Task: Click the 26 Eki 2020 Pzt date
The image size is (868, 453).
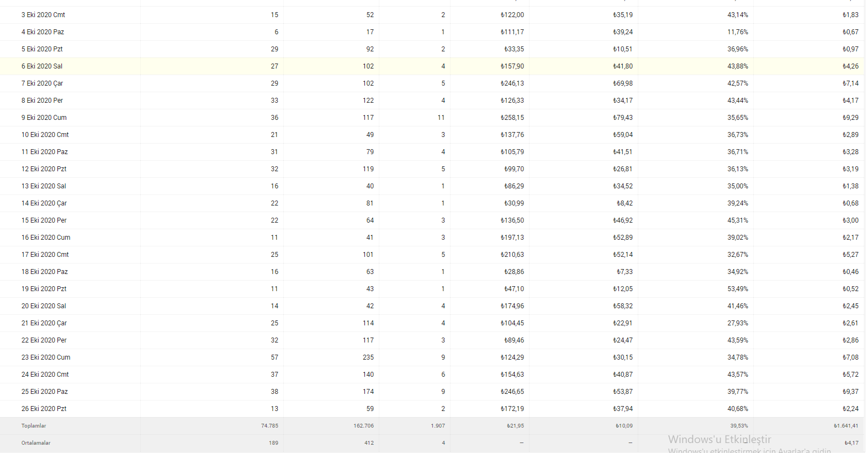Action: click(x=44, y=409)
